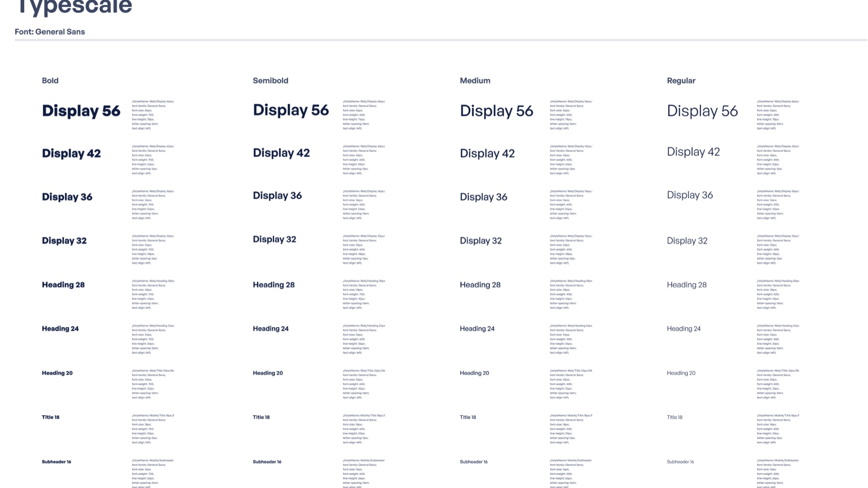Select style spec block beside Regular Display 56
The image size is (868, 488).
click(778, 115)
